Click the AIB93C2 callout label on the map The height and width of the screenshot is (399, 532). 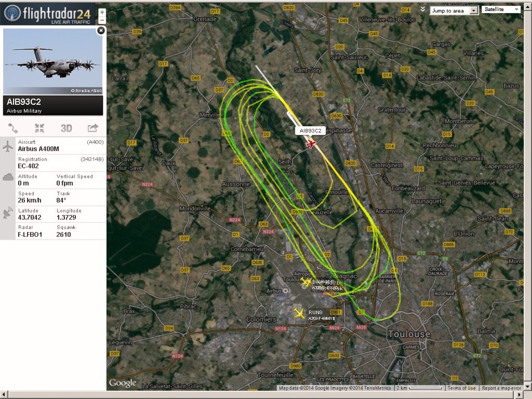coord(311,130)
